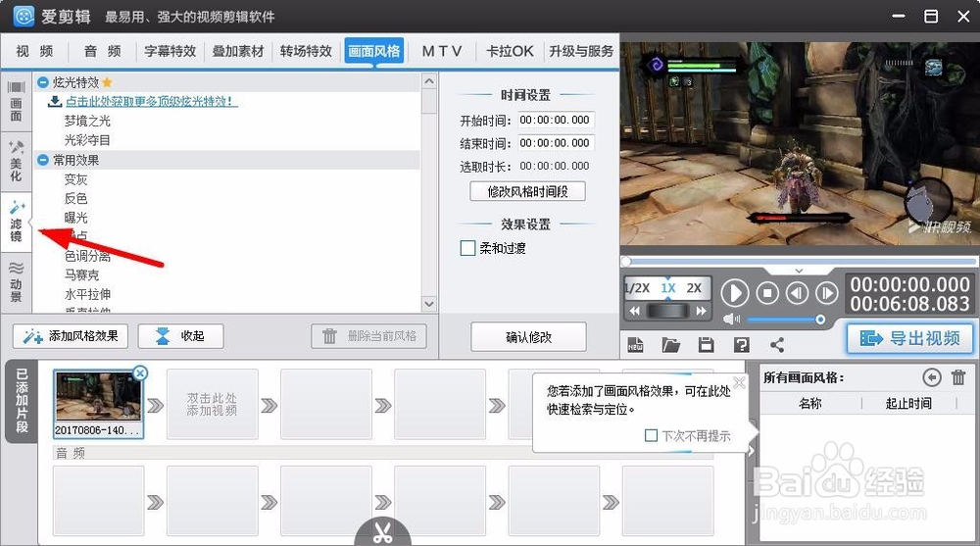Viewport: 980px width, 546px height.
Task: Click the volume slider handle
Action: click(820, 320)
